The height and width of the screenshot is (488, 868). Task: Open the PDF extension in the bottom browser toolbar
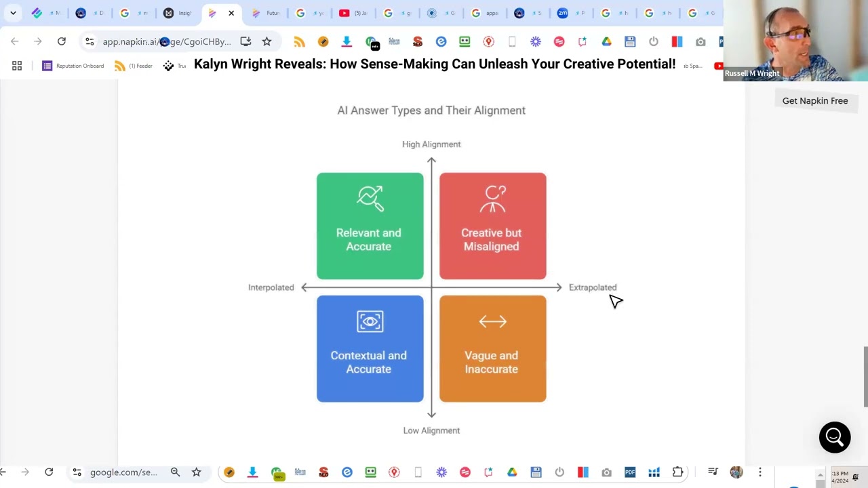pos(630,472)
